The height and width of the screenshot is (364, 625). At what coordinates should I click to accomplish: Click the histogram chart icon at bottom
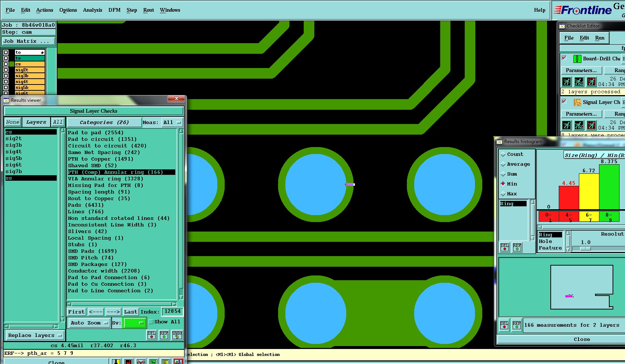178,361
